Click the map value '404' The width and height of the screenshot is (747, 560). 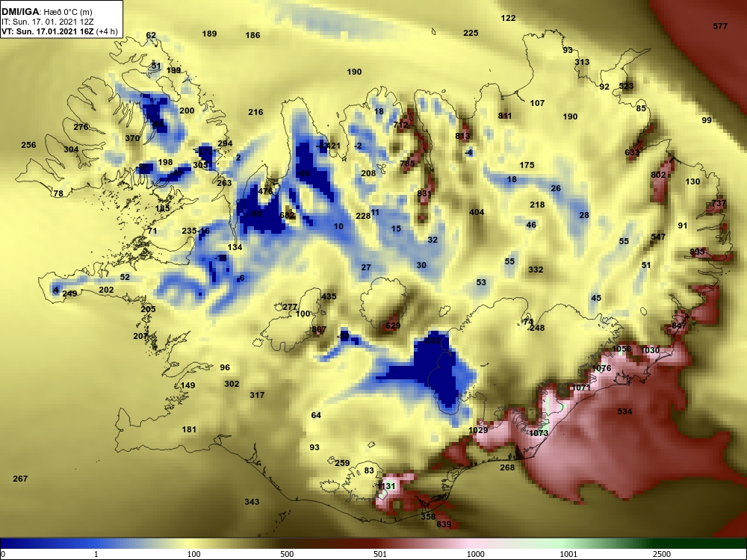click(x=477, y=212)
